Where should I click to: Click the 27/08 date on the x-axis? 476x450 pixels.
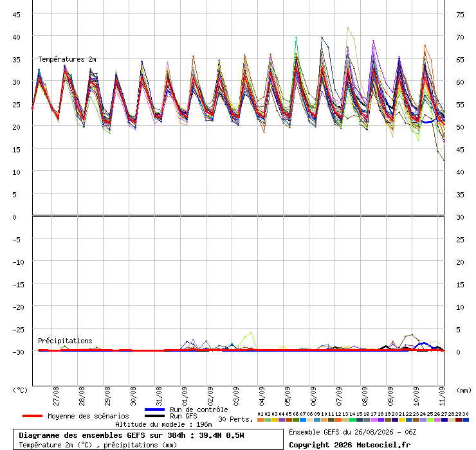[x=56, y=396]
